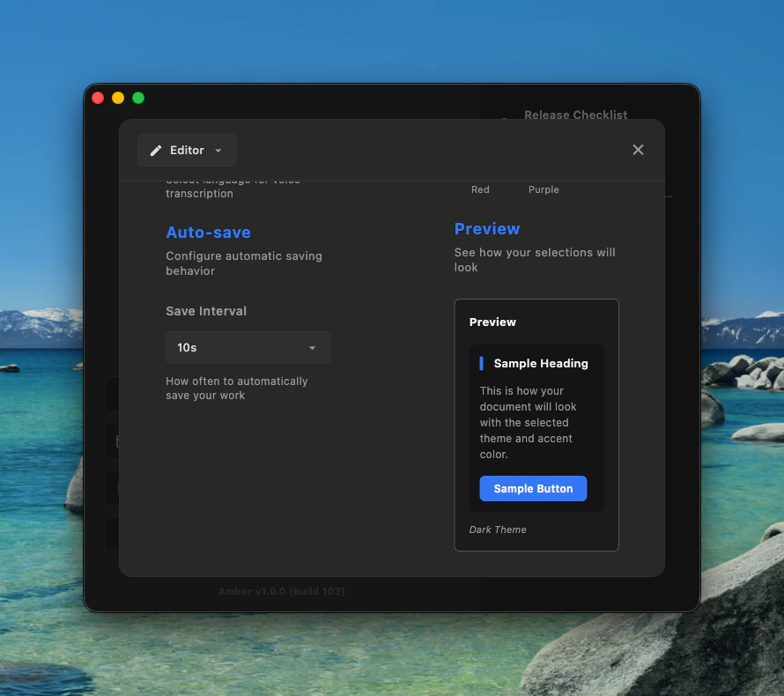Click the overflow ellipsis near Purple
Screen dimensions: 784x696
tap(667, 195)
